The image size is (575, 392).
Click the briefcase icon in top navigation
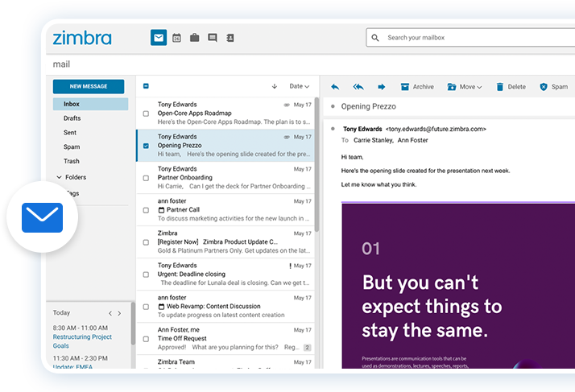coord(194,38)
